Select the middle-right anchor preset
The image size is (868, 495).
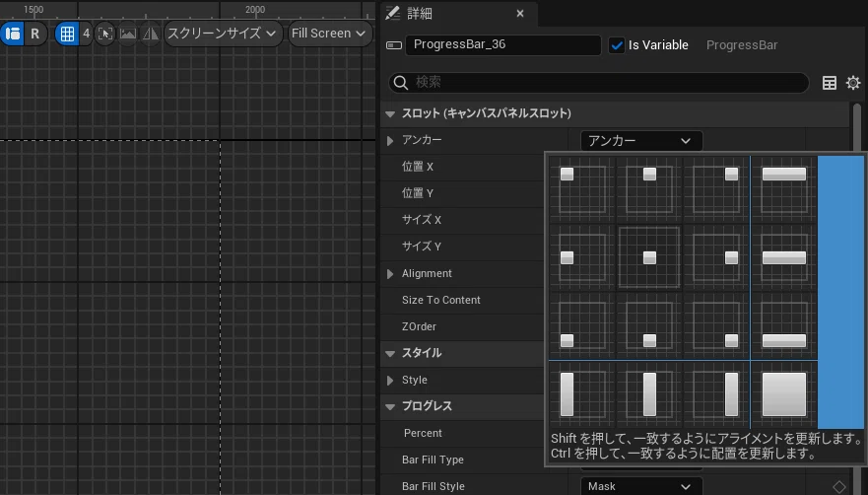(715, 257)
